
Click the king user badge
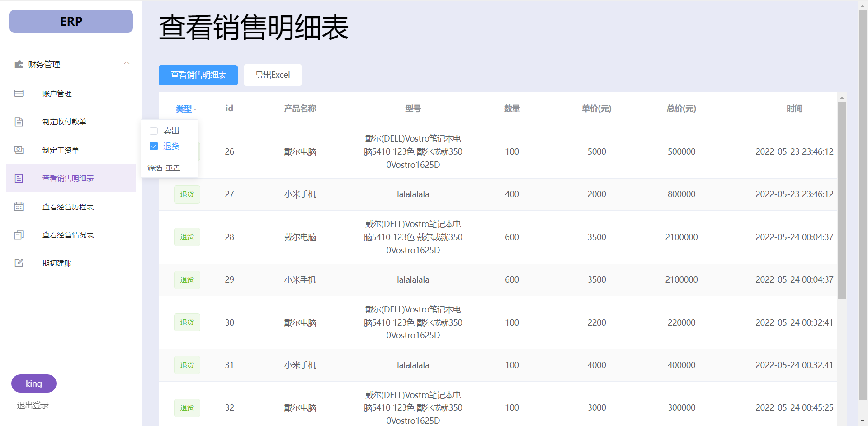pos(34,383)
